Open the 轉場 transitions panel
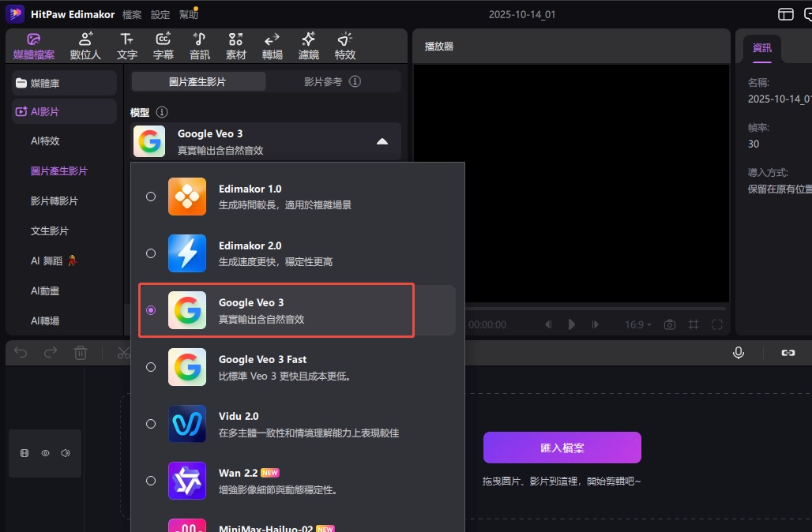Screen dimensions: 812x532 point(273,47)
